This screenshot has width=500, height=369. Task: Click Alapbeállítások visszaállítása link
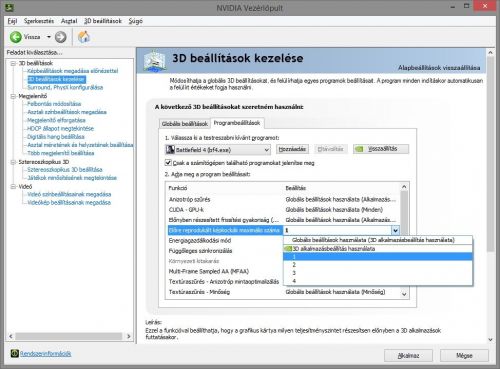tap(439, 68)
